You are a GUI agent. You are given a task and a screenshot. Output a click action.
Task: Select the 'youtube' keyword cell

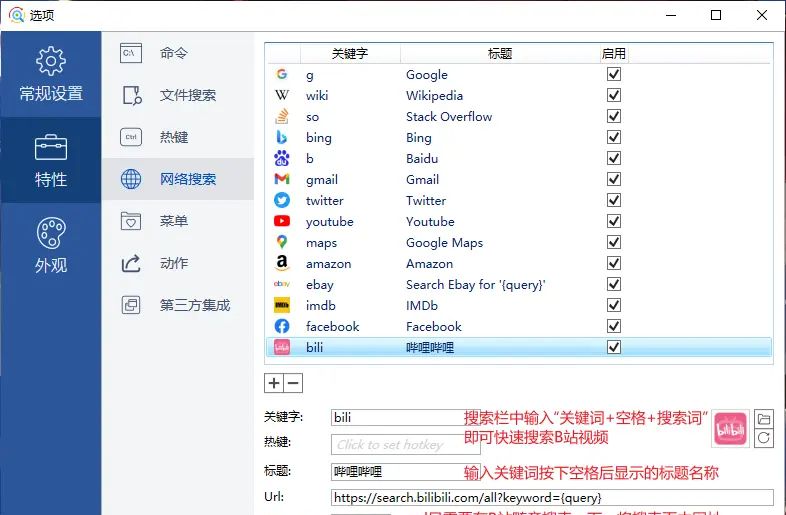click(x=329, y=222)
